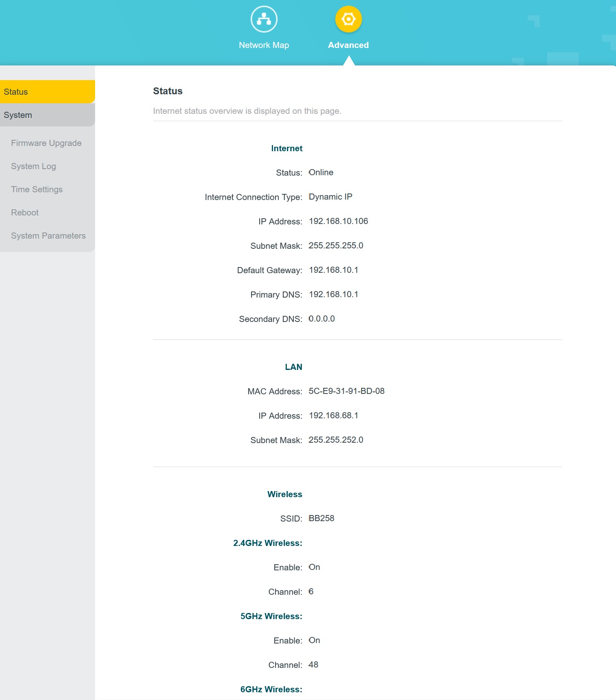Click the Dynamic IP connection type value
616x700 pixels.
(330, 197)
